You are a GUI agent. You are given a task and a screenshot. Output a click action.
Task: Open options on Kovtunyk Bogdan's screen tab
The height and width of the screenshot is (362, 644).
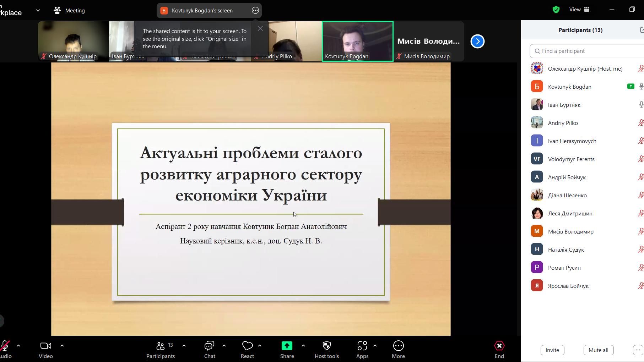pyautogui.click(x=255, y=10)
